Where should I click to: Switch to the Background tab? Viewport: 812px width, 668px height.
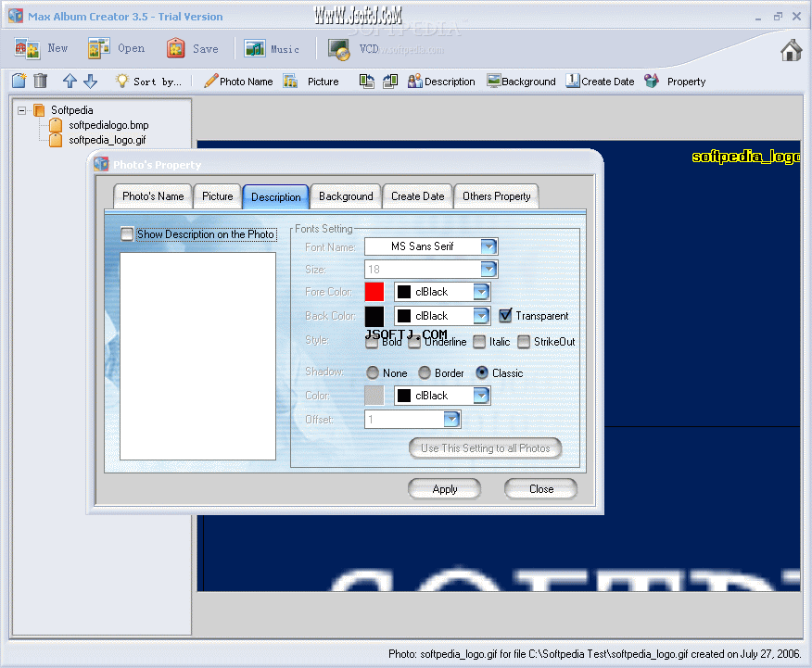pos(346,196)
